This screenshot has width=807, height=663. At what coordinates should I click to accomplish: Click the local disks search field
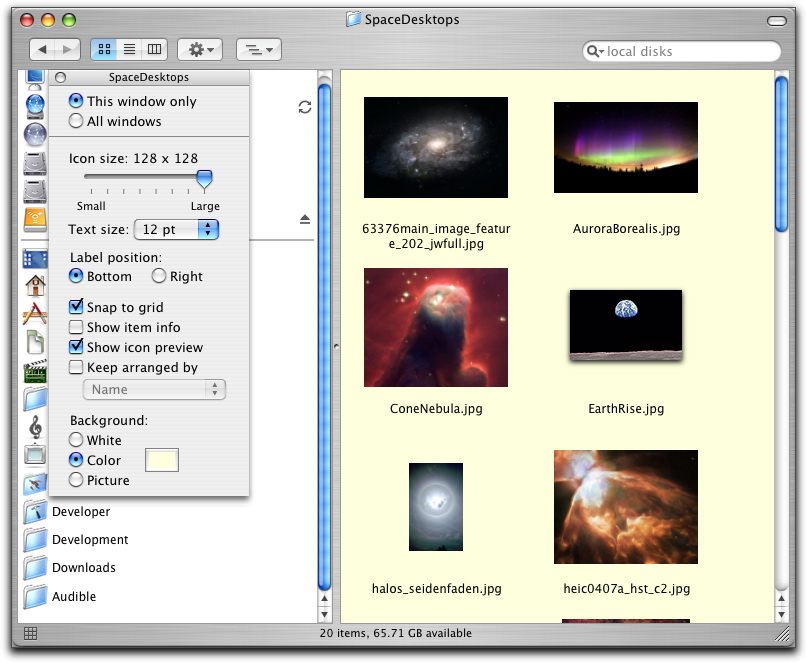(690, 51)
